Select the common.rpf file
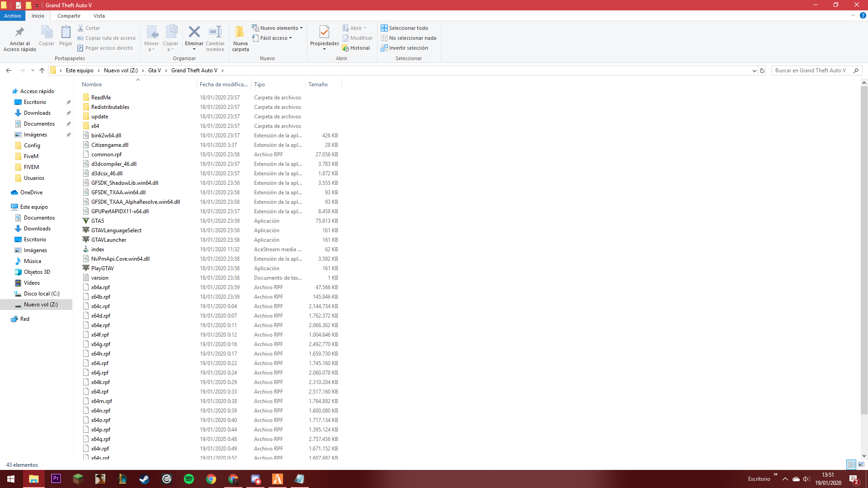This screenshot has height=488, width=868. (x=106, y=155)
